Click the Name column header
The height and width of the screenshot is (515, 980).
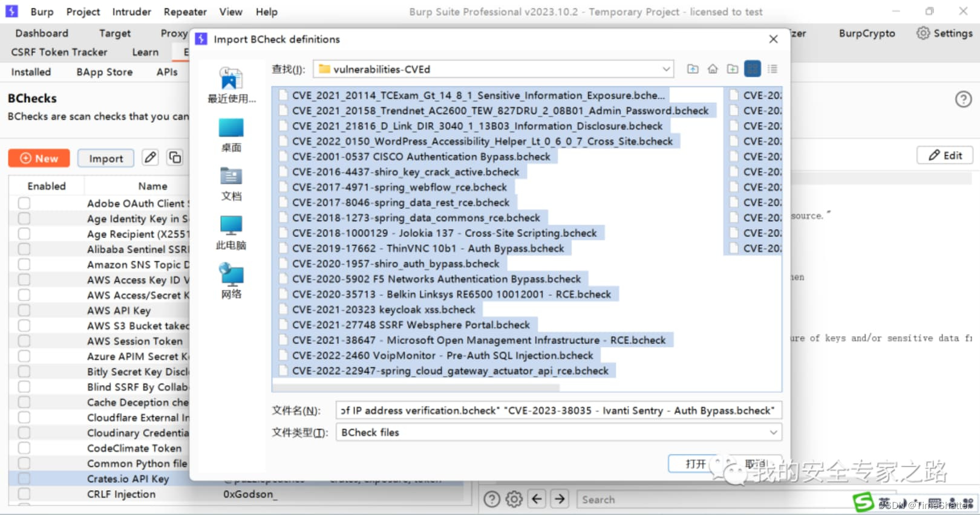[x=152, y=186]
